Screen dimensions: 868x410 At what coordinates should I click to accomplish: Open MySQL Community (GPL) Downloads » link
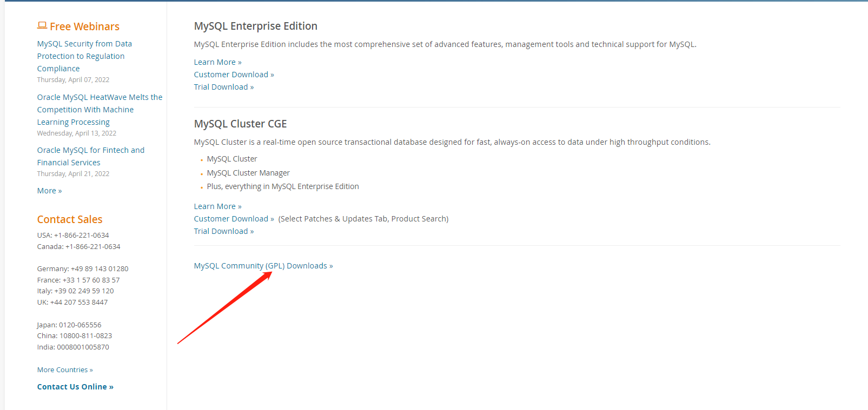pyautogui.click(x=263, y=266)
